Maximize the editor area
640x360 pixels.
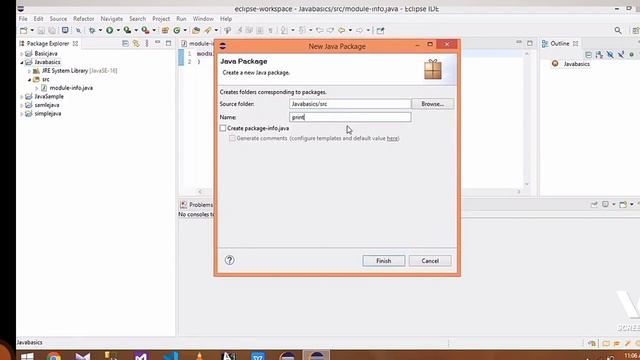click(x=530, y=43)
